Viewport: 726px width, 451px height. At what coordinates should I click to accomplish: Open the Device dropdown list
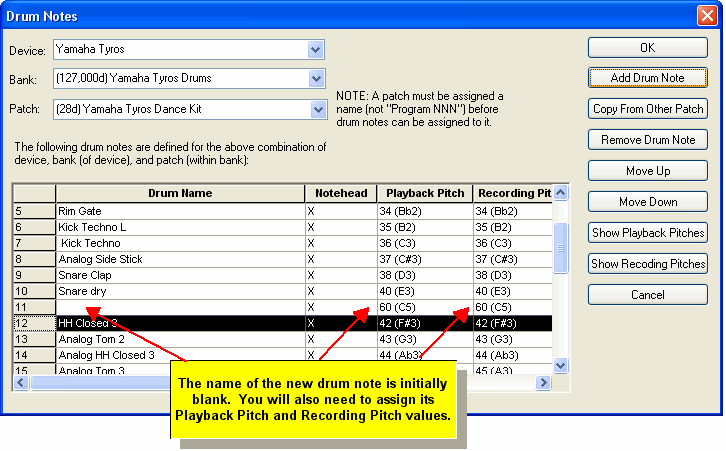coord(316,49)
